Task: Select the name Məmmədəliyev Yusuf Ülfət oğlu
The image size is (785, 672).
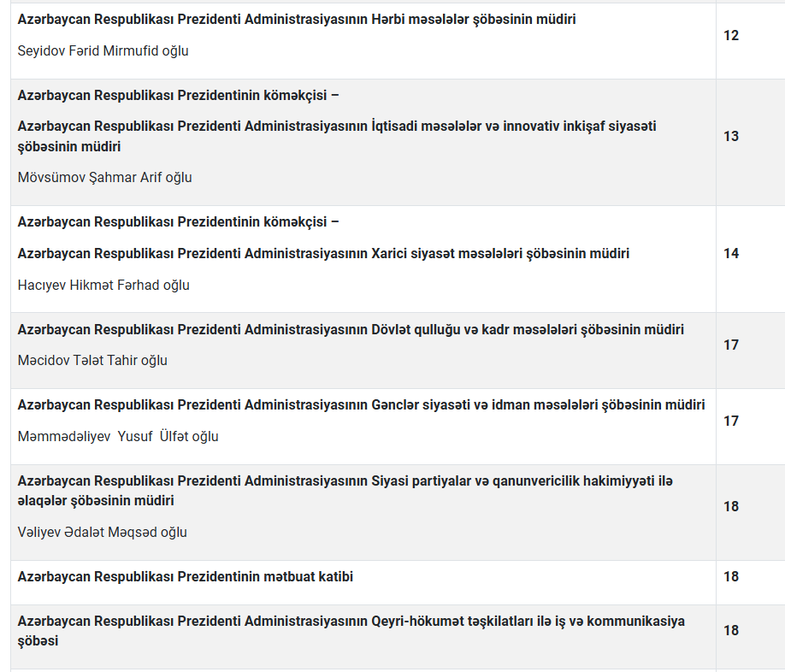Action: (x=118, y=437)
